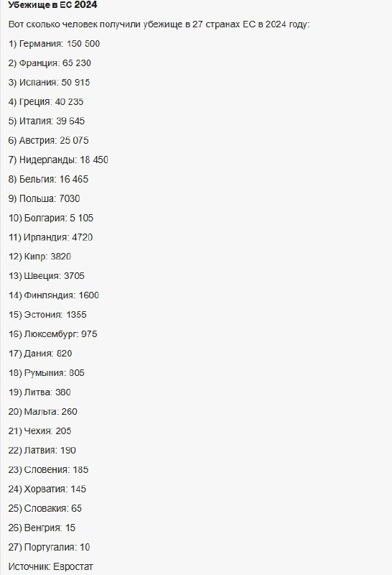The image size is (392, 575).
Task: Select the Мальта: 260 line
Action: [43, 412]
